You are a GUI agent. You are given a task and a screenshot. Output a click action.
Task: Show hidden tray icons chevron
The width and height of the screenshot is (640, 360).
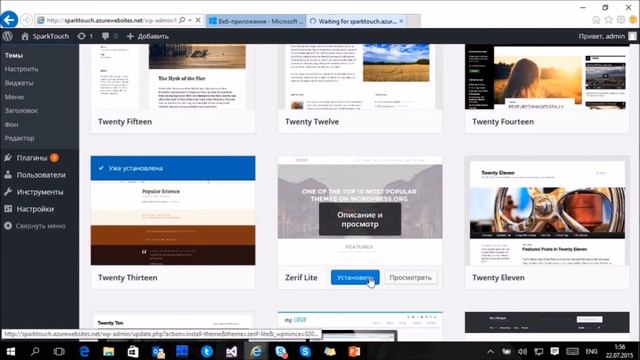pos(490,351)
